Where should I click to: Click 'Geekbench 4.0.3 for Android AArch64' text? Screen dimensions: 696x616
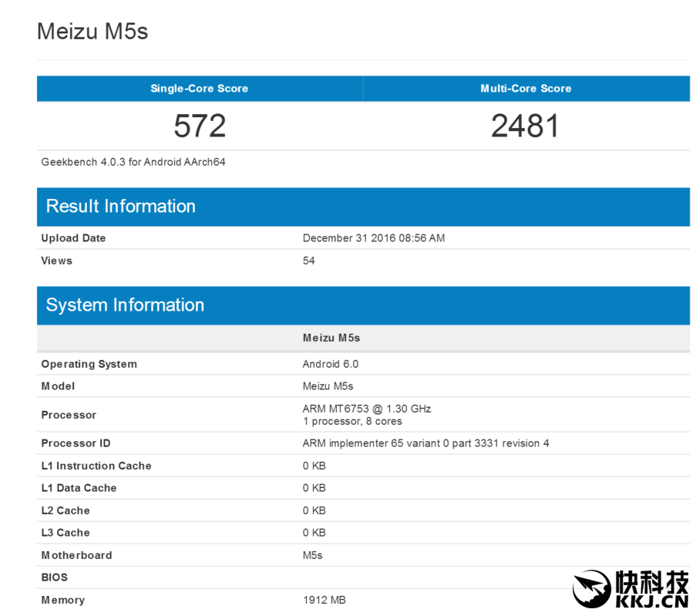pos(133,162)
